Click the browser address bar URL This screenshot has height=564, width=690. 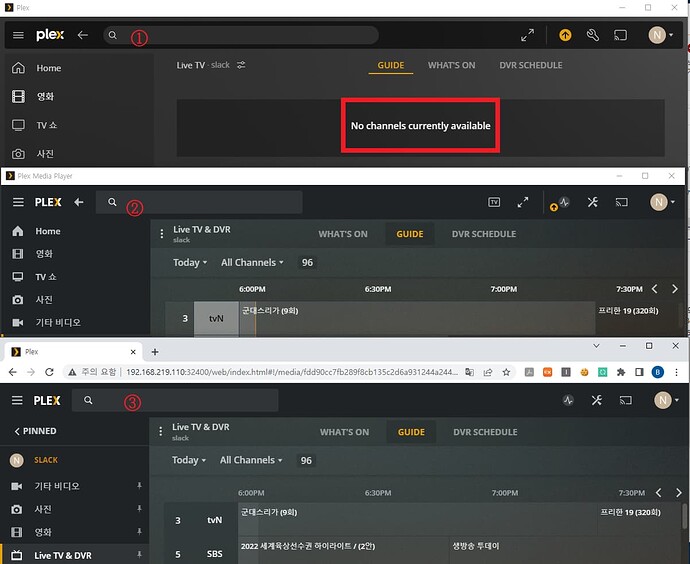[292, 372]
